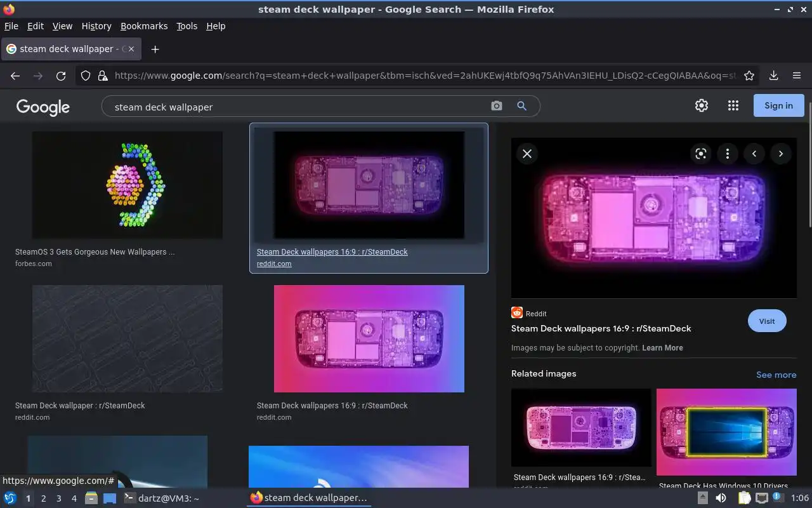Open the Google apps grid
Viewport: 812px width, 508px height.
(x=733, y=105)
